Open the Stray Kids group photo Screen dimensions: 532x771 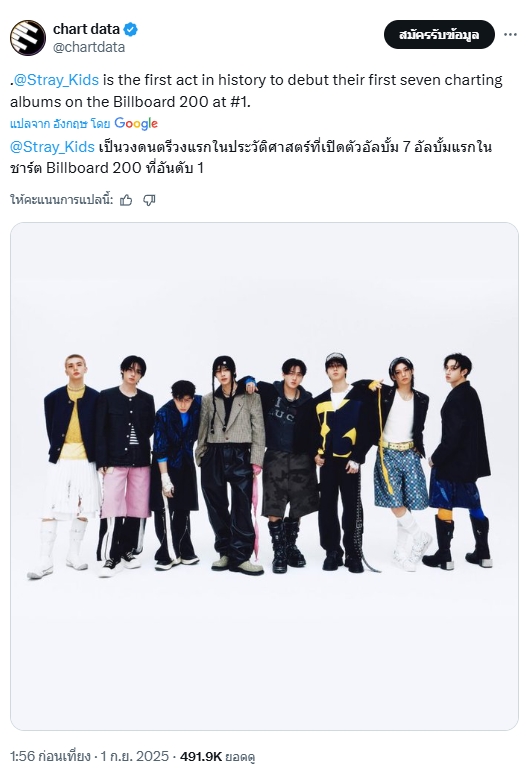click(265, 476)
